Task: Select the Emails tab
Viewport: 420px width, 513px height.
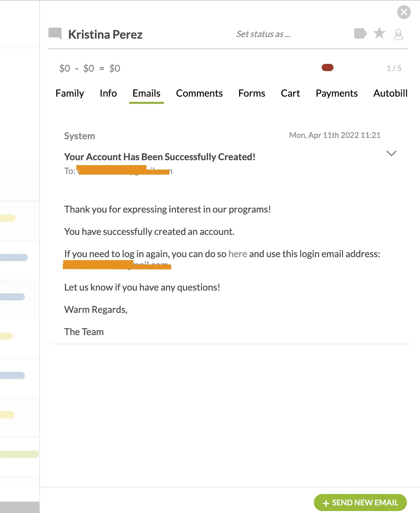Action: pyautogui.click(x=146, y=93)
